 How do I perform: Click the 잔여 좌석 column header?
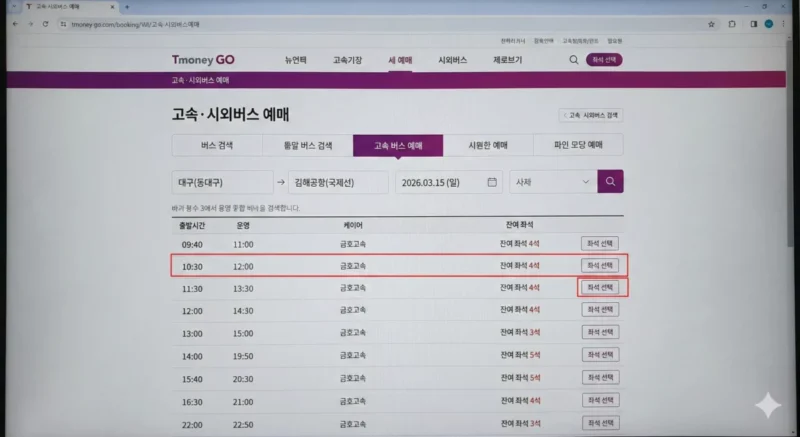(519, 224)
